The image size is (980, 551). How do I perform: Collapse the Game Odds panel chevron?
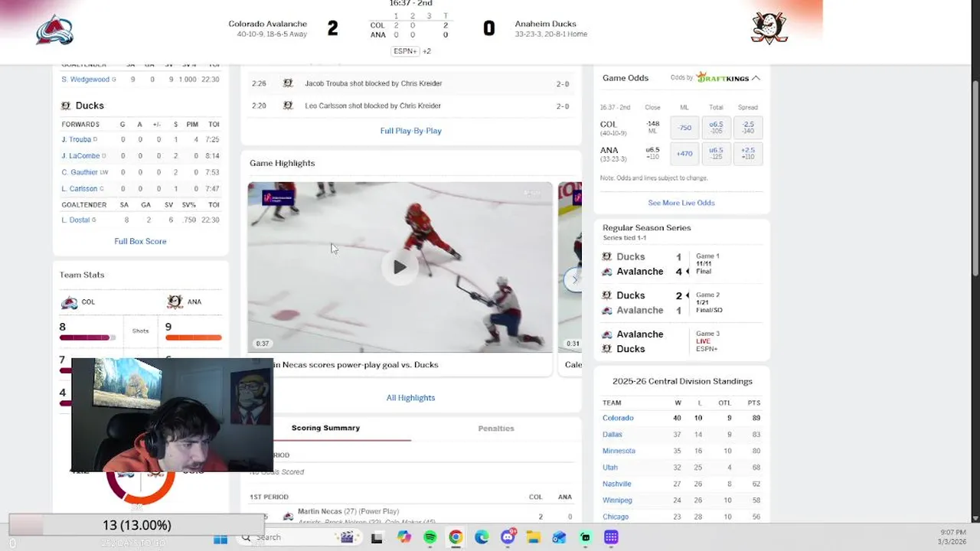pyautogui.click(x=756, y=78)
